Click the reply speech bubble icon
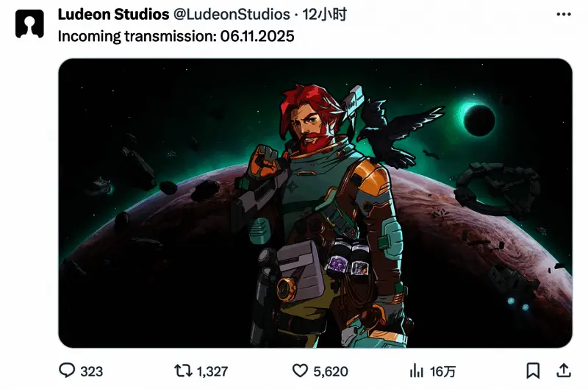 click(x=67, y=371)
